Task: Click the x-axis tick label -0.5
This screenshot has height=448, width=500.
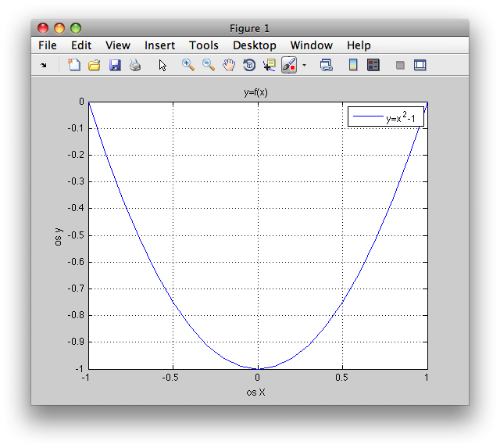Action: tap(170, 378)
